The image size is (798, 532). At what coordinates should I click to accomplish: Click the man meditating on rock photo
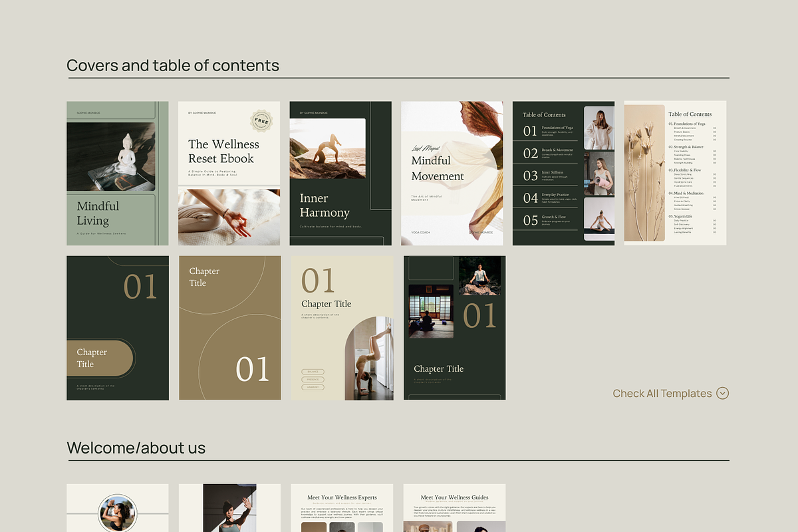479,275
